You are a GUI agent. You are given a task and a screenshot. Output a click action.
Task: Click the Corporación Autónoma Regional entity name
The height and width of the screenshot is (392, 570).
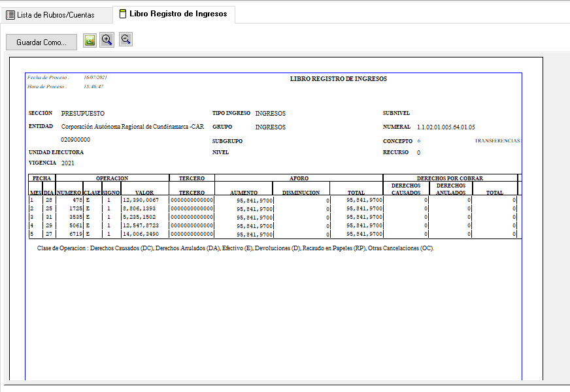tap(133, 127)
